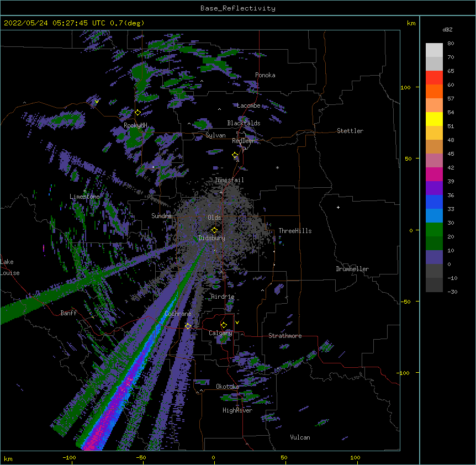This screenshot has height=465, width=476.
Task: Click the dBZ legend heading
Action: click(447, 29)
